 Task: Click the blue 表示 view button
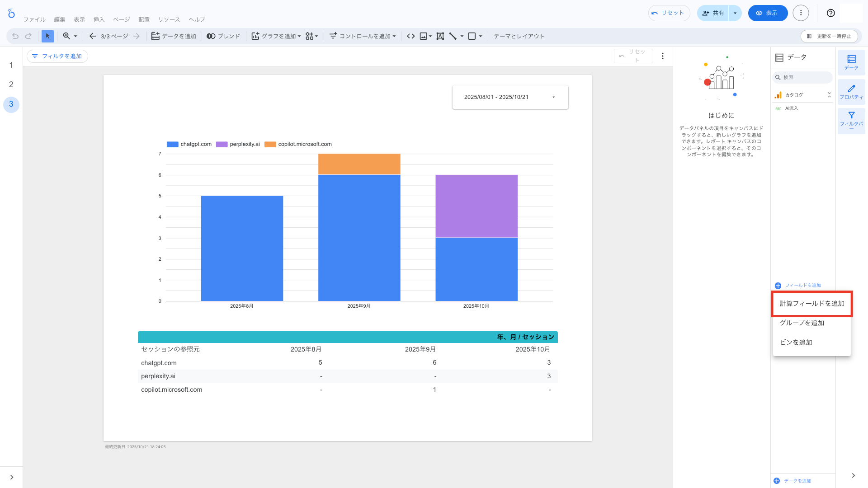click(x=767, y=13)
